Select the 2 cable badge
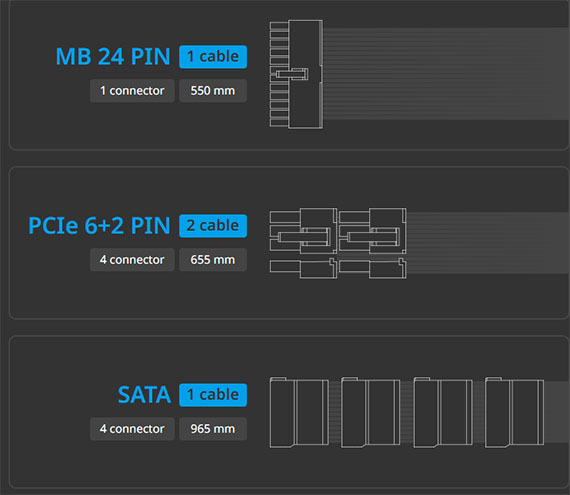The height and width of the screenshot is (495, 570). tap(213, 226)
